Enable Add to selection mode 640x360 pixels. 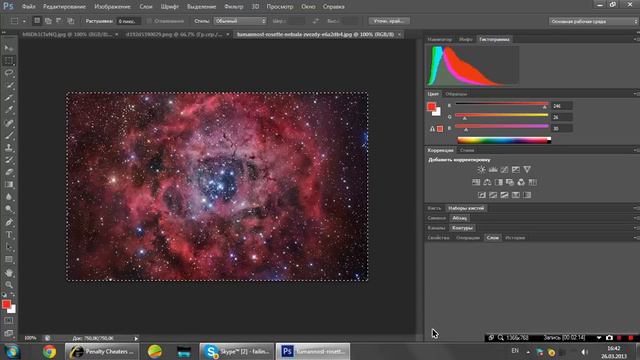48,21
